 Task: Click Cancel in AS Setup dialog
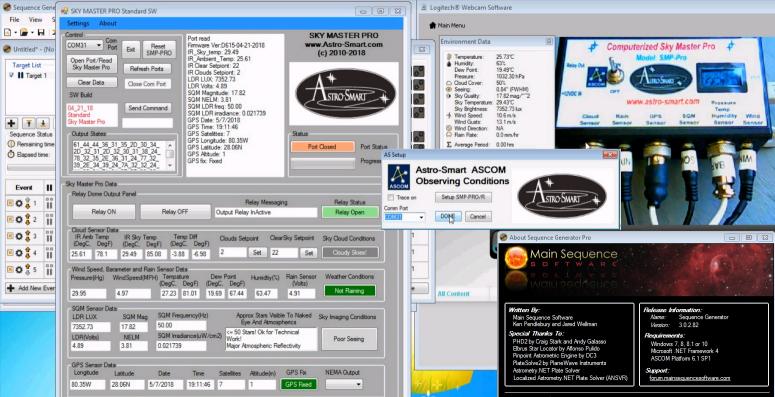click(x=478, y=217)
